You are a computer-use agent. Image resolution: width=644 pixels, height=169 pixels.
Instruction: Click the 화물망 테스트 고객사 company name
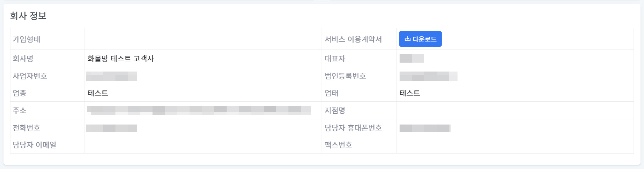120,59
